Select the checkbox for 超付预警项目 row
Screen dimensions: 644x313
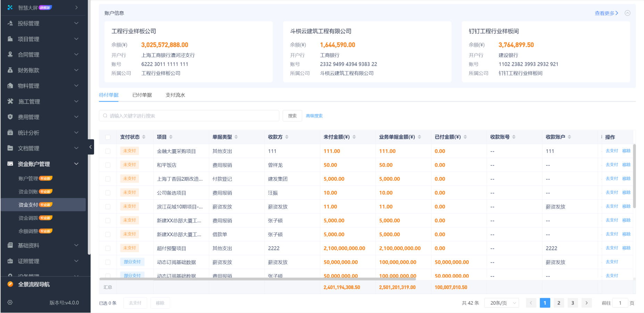coord(108,248)
